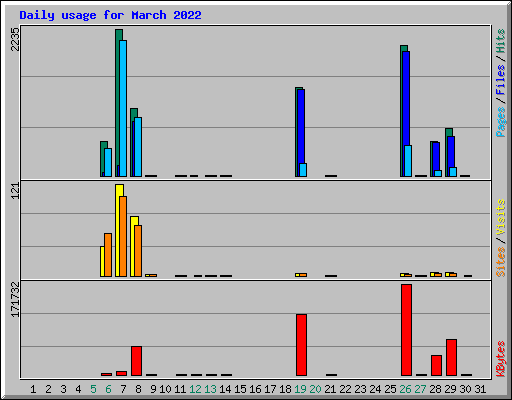The width and height of the screenshot is (512, 400).
Task: Click x-axis day label 8
Action: click(138, 389)
